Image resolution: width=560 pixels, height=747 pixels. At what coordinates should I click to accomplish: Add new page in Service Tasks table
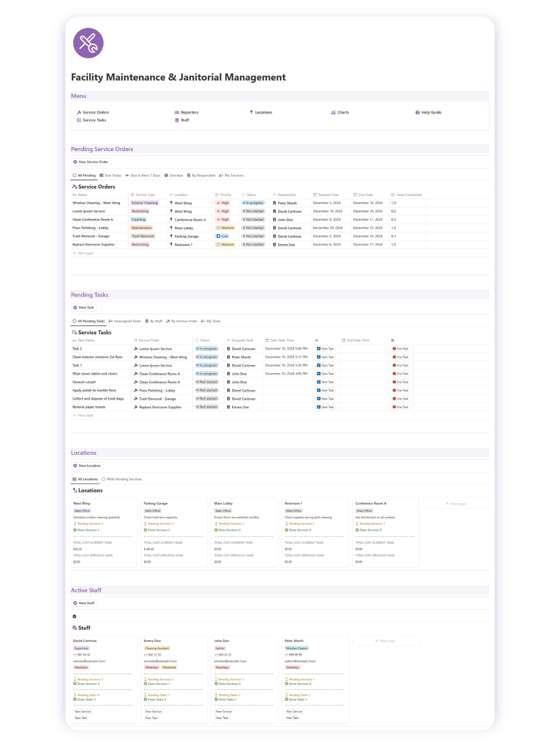pyautogui.click(x=83, y=415)
